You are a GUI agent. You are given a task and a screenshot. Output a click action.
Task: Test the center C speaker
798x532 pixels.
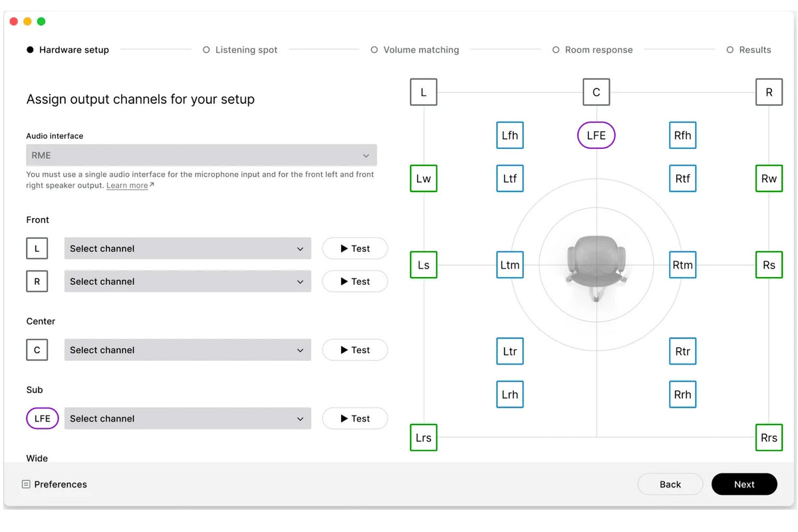point(355,350)
